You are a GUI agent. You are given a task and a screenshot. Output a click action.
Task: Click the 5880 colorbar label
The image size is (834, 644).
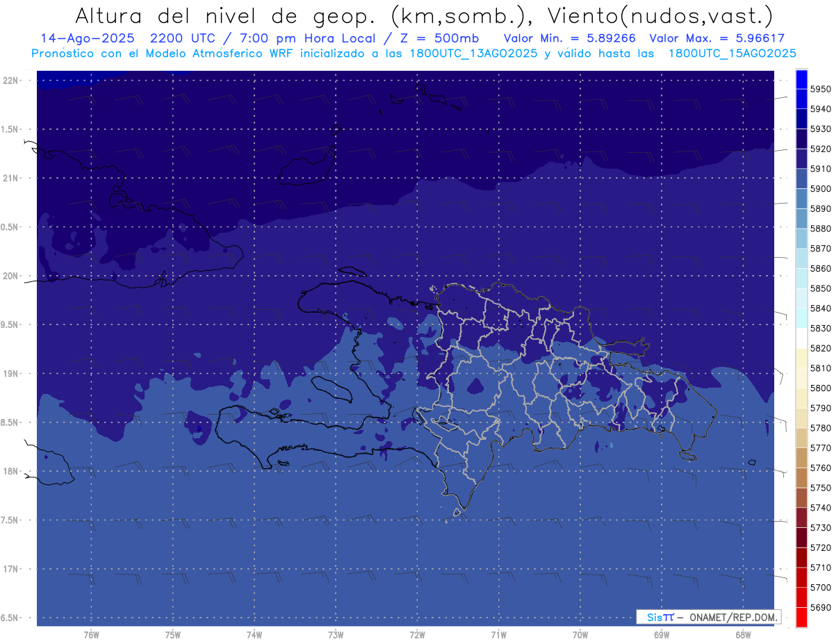coord(820,229)
